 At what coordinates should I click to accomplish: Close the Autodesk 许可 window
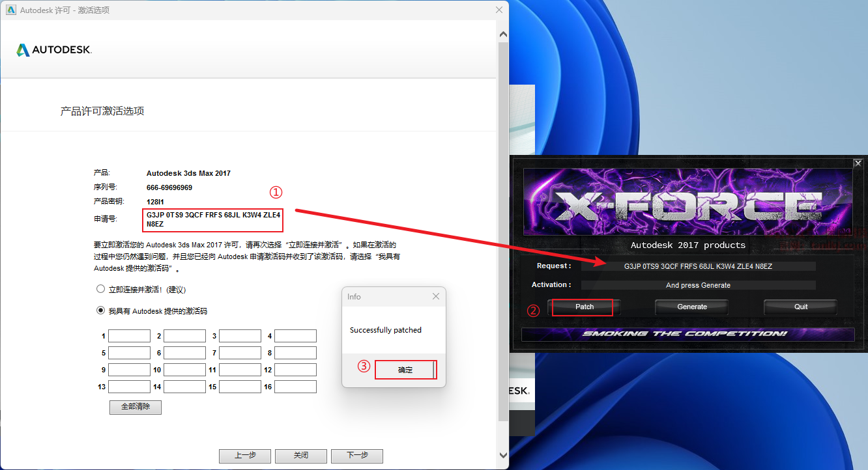499,10
